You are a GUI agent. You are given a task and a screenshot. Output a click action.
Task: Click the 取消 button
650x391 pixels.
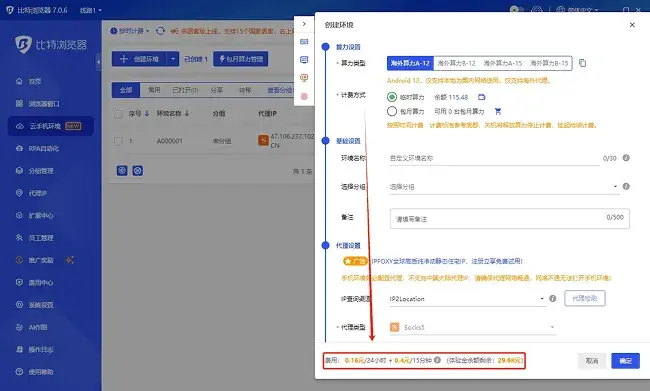(592, 361)
